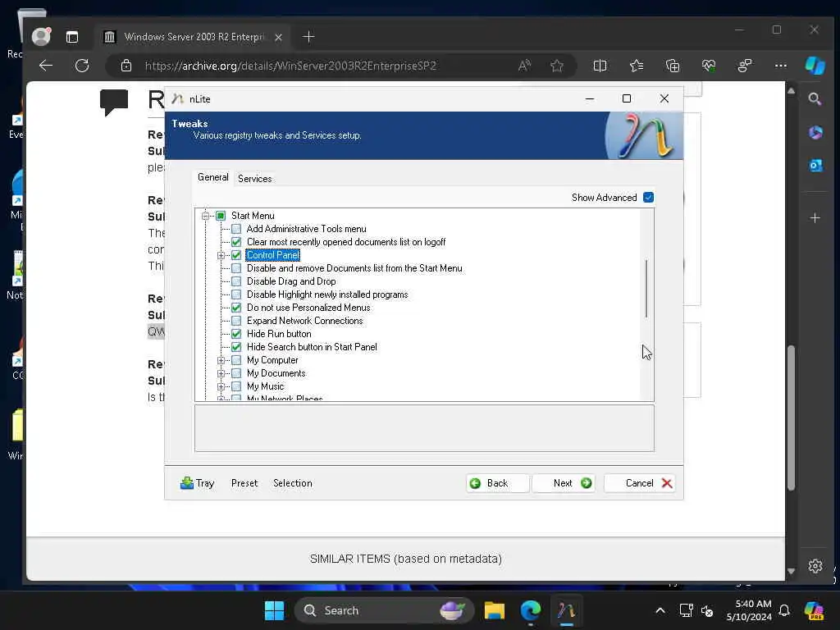Click the Tray icon button in nLite
Image resolution: width=840 pixels, height=630 pixels.
coord(197,483)
